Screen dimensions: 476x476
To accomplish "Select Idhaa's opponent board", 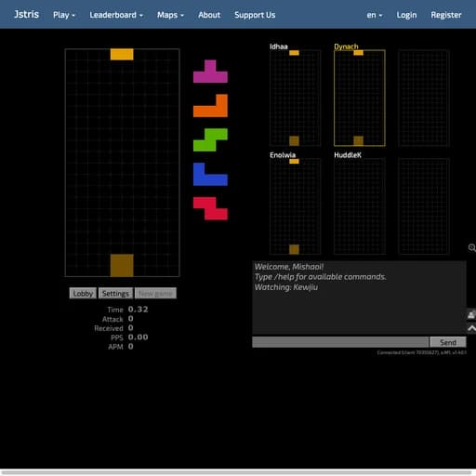I will 295,98.
